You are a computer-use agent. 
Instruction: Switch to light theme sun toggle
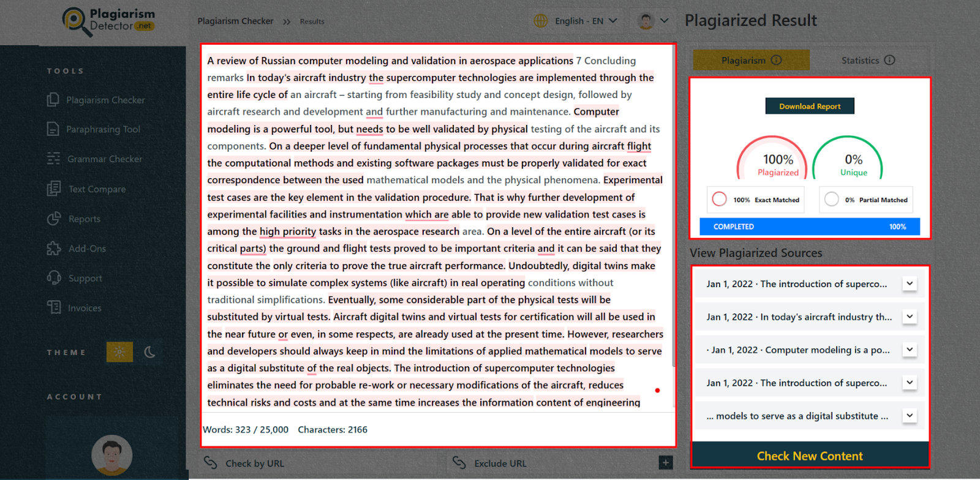(119, 352)
